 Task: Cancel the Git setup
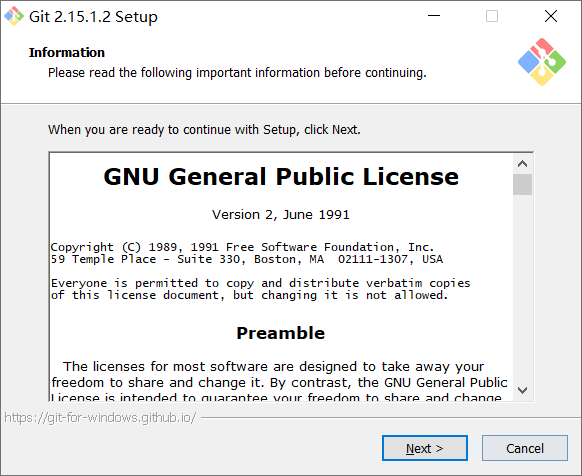(x=525, y=448)
